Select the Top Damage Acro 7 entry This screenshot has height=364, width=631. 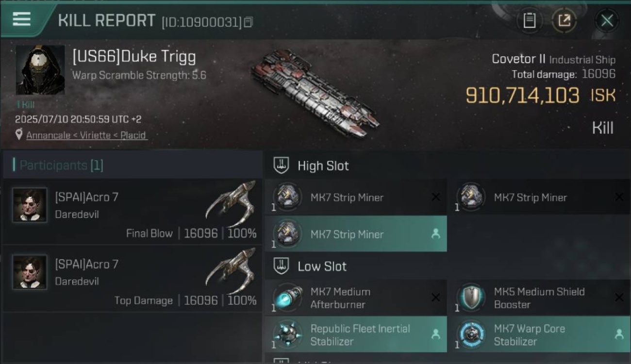coord(133,278)
